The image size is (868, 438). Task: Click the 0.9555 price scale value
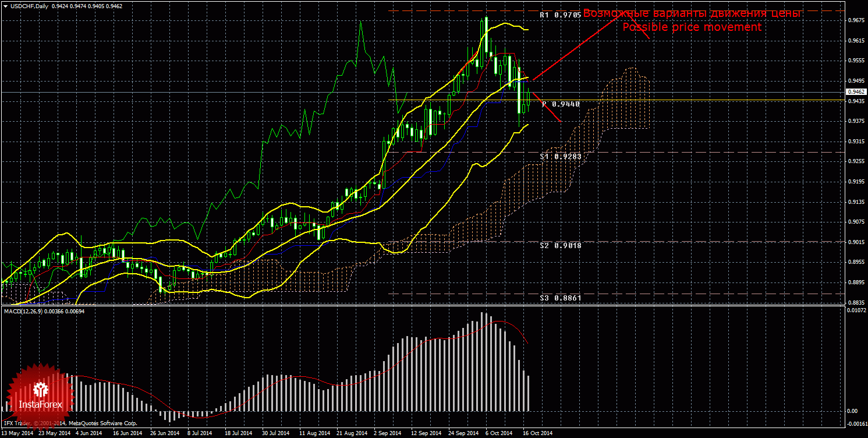coord(856,61)
